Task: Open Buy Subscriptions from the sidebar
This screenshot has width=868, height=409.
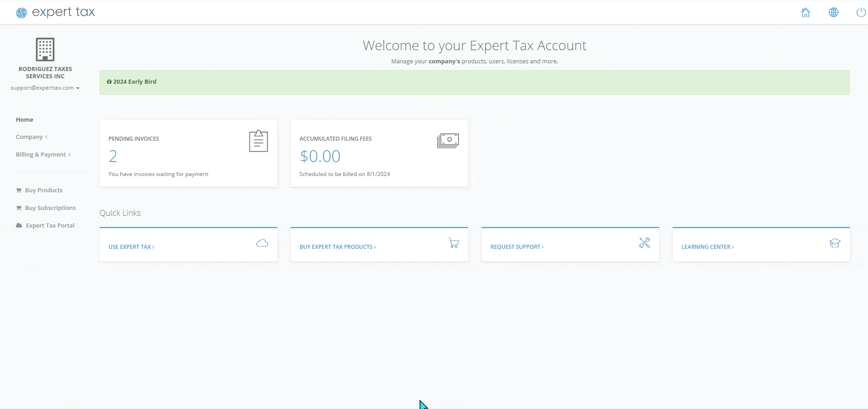Action: [50, 208]
